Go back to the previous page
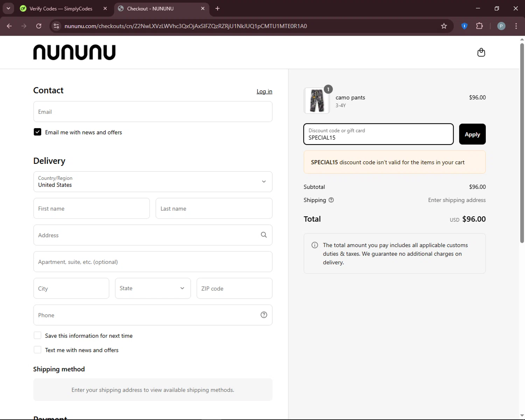The image size is (525, 420). [x=9, y=26]
